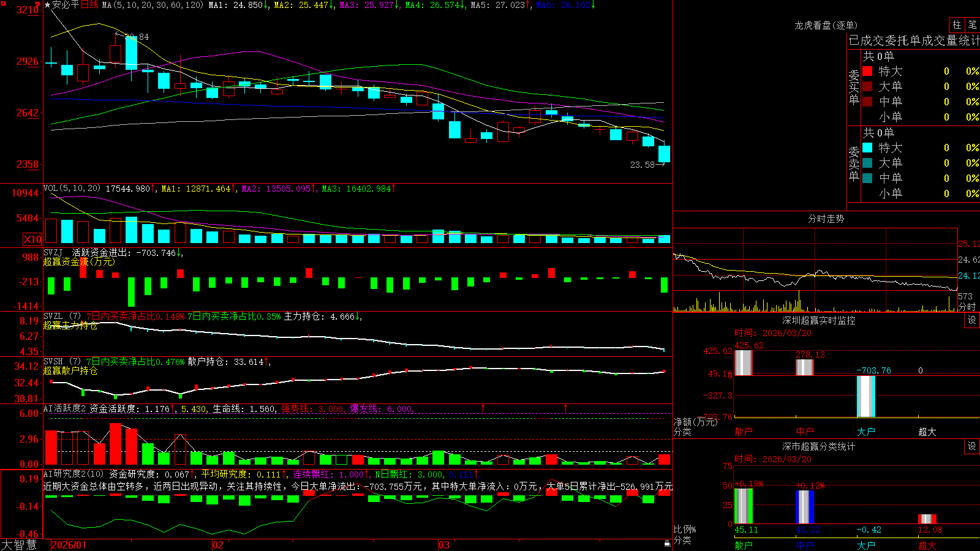The height and width of the screenshot is (551, 980).
Task: Click the 委卖单 section label
Action: (x=854, y=164)
